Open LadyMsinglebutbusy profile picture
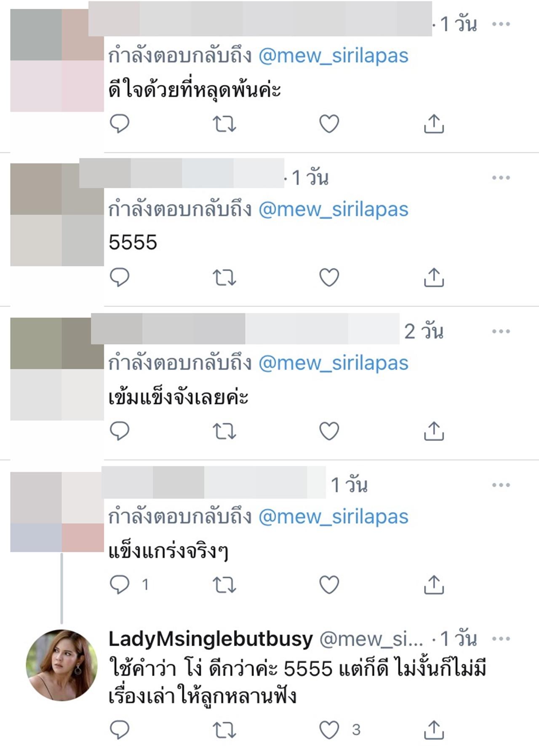Image resolution: width=539 pixels, height=756 pixels. [61, 665]
